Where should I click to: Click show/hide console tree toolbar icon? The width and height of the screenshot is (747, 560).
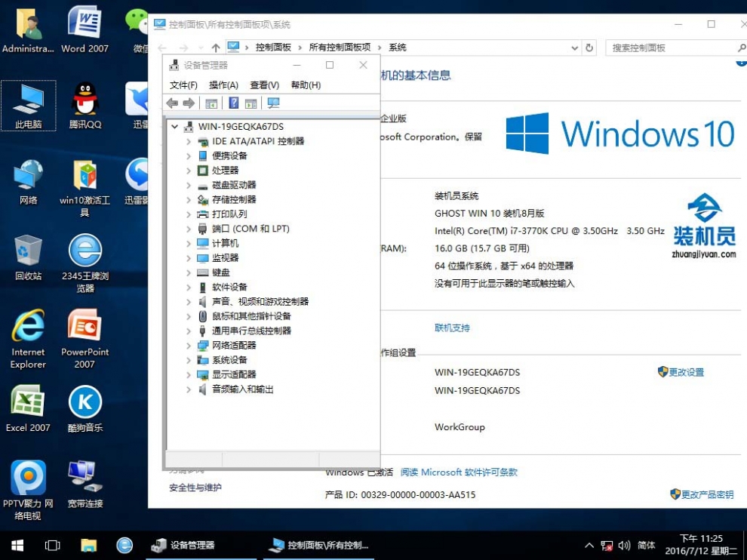click(x=211, y=103)
